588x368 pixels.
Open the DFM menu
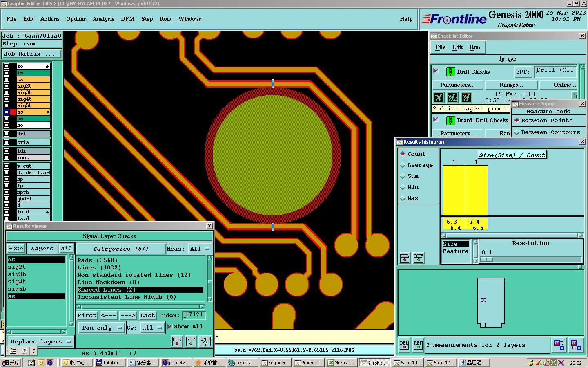tap(127, 19)
